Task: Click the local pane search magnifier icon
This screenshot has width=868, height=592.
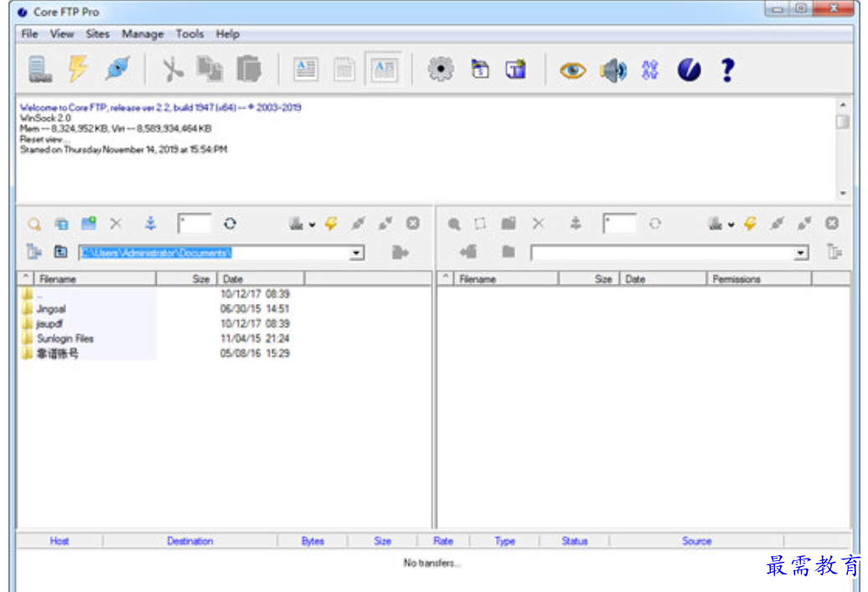Action: click(34, 224)
